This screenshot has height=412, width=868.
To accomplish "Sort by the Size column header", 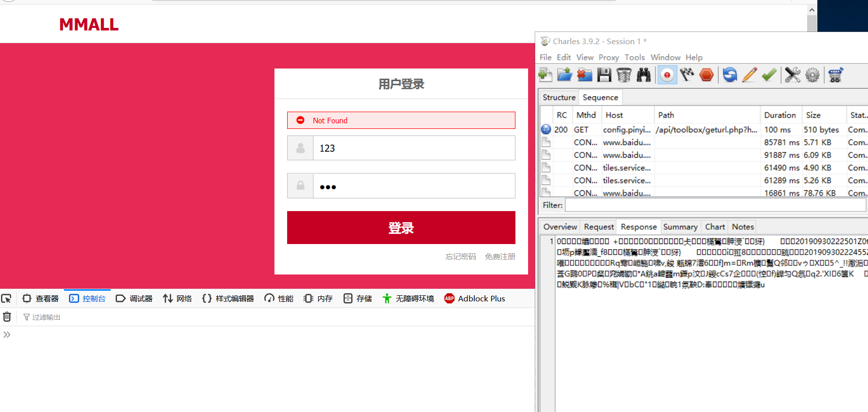I will (824, 115).
